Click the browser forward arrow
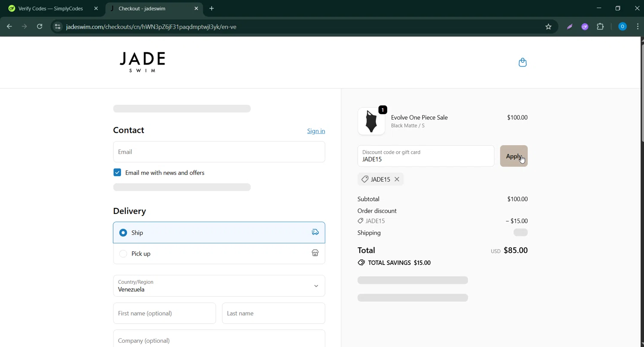 pos(24,27)
